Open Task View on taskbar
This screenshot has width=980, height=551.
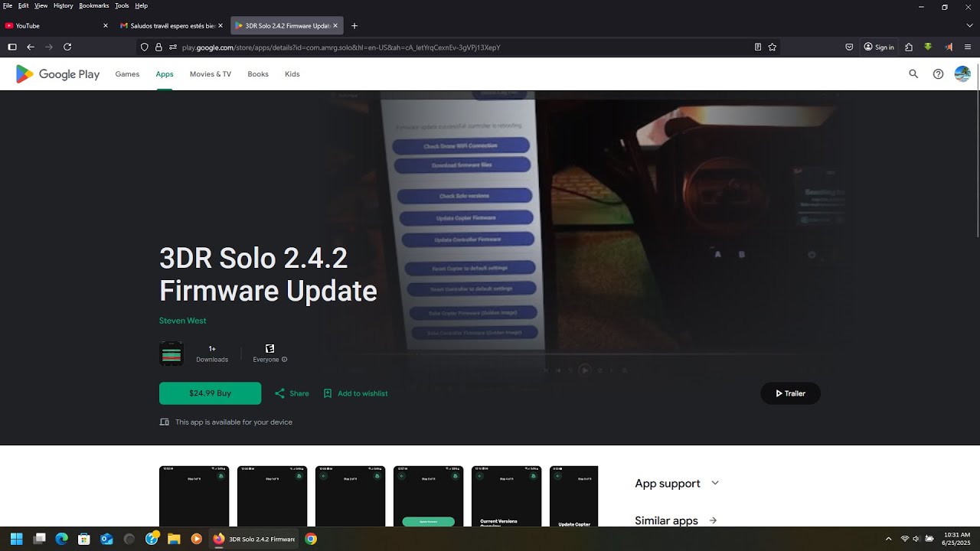click(x=40, y=539)
